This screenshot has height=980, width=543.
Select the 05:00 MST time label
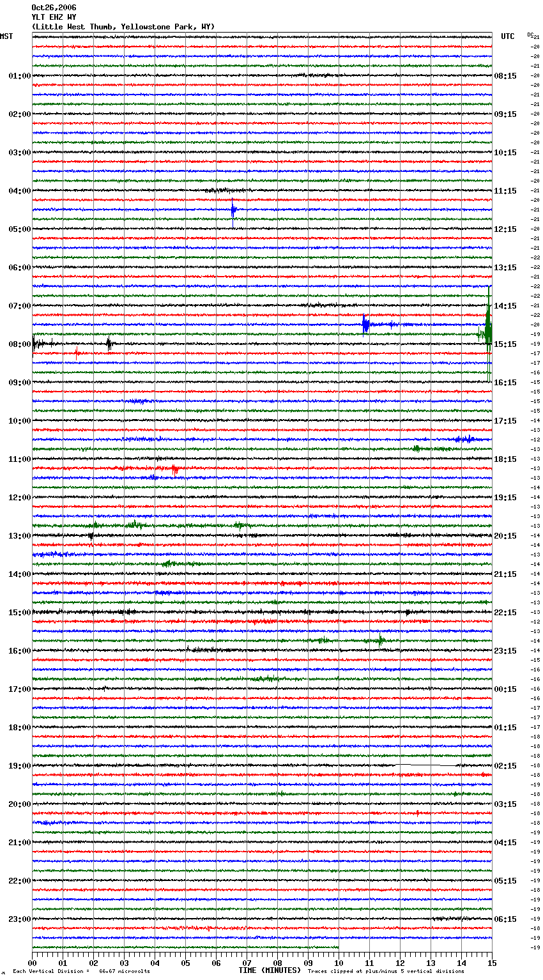[x=20, y=229]
